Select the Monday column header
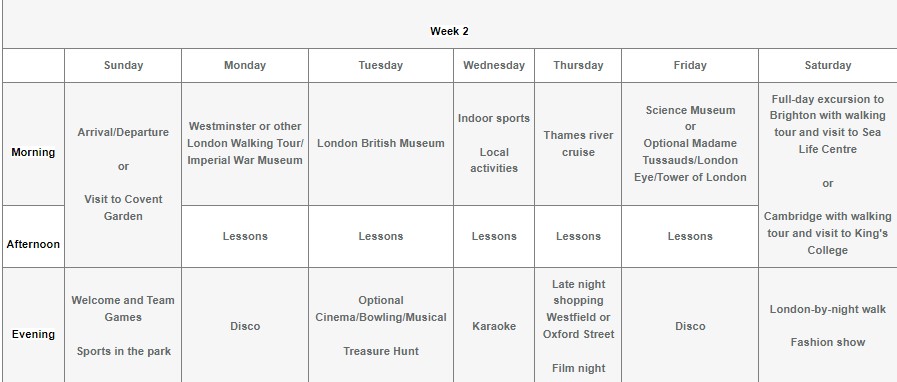Screen dimensions: 897x382 click(245, 65)
